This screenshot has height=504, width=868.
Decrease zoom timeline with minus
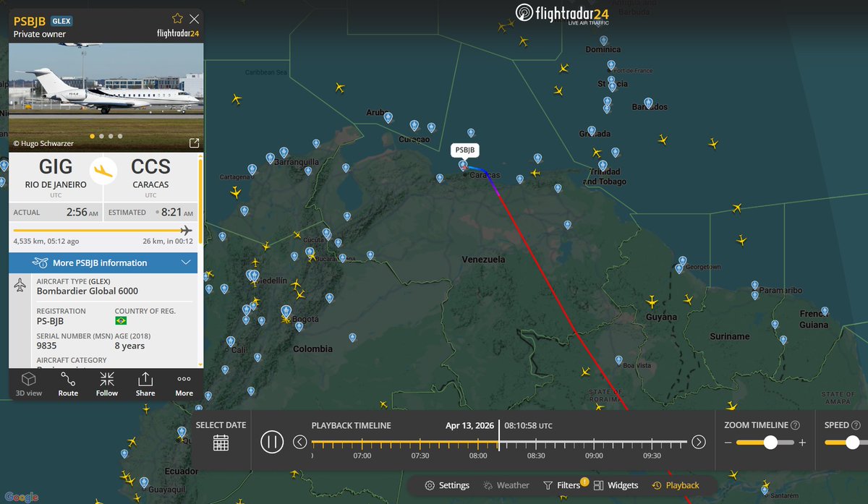tap(729, 443)
